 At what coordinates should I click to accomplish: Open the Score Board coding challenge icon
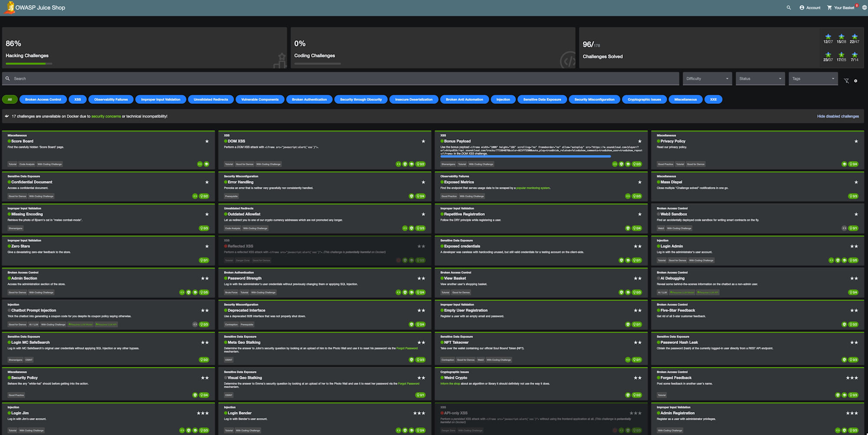[200, 164]
